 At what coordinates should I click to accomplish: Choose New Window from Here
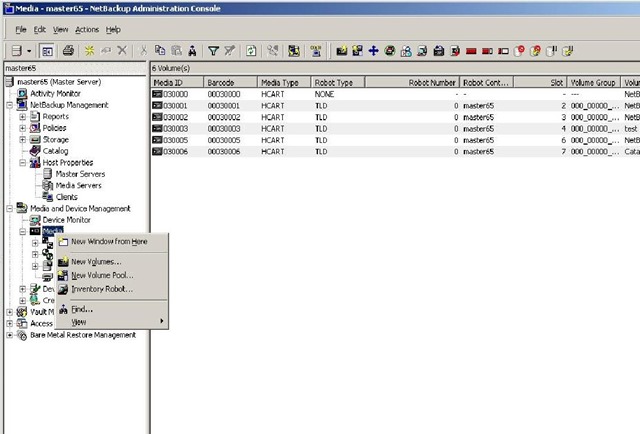[111, 242]
